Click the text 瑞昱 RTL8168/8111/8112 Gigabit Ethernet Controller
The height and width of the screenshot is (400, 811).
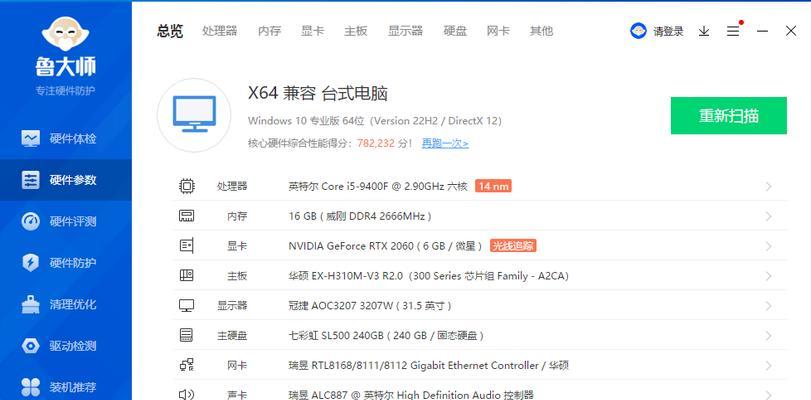pyautogui.click(x=413, y=365)
